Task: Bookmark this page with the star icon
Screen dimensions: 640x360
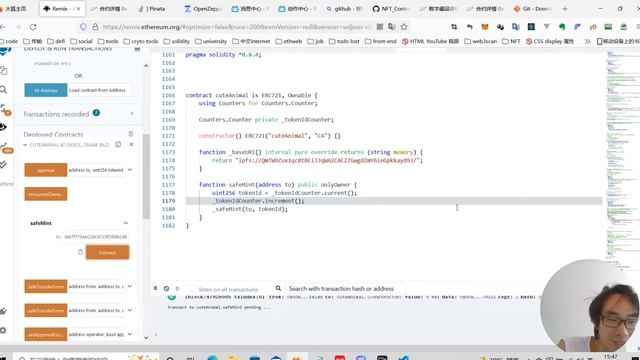Action: [x=404, y=27]
